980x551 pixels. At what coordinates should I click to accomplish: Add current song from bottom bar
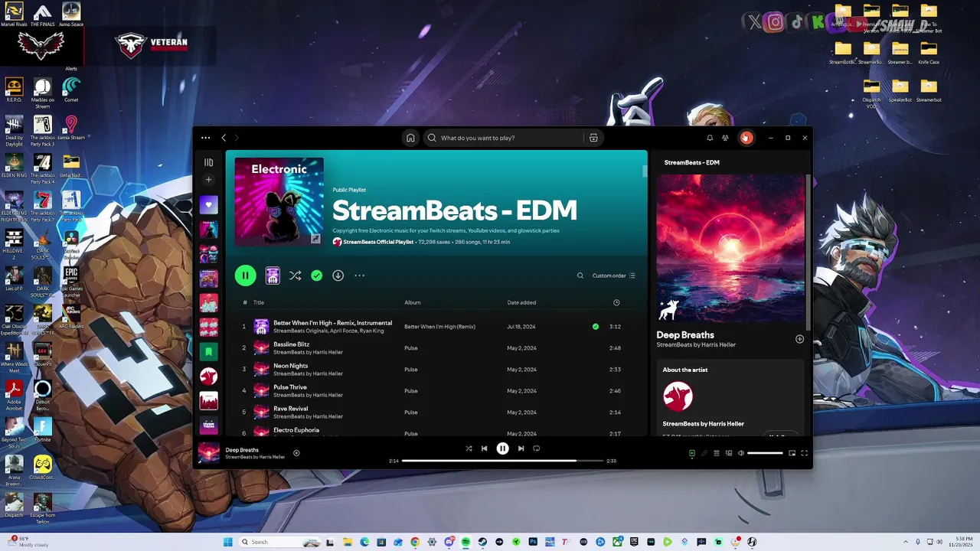(296, 453)
